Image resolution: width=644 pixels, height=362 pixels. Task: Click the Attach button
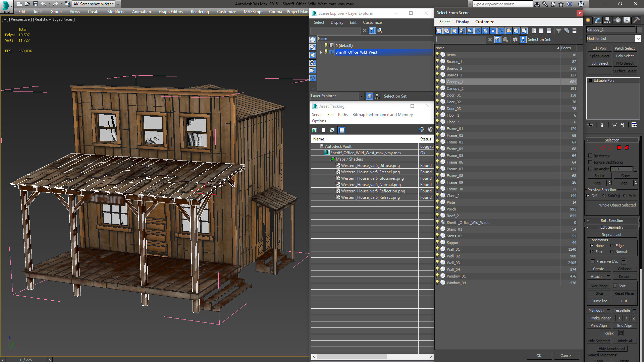pos(596,277)
